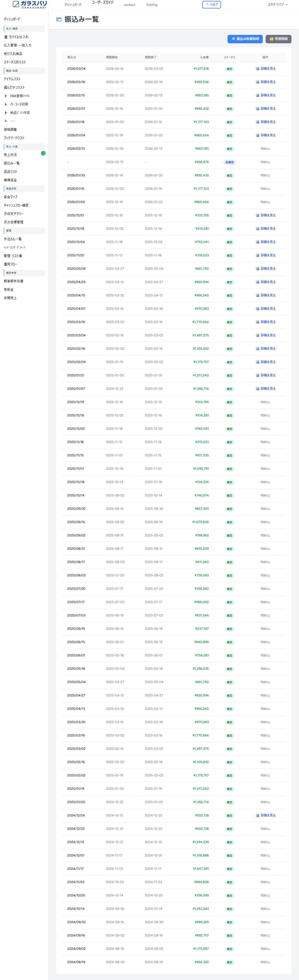Click the card icon beside 振込み一覧 title

coord(59,19)
